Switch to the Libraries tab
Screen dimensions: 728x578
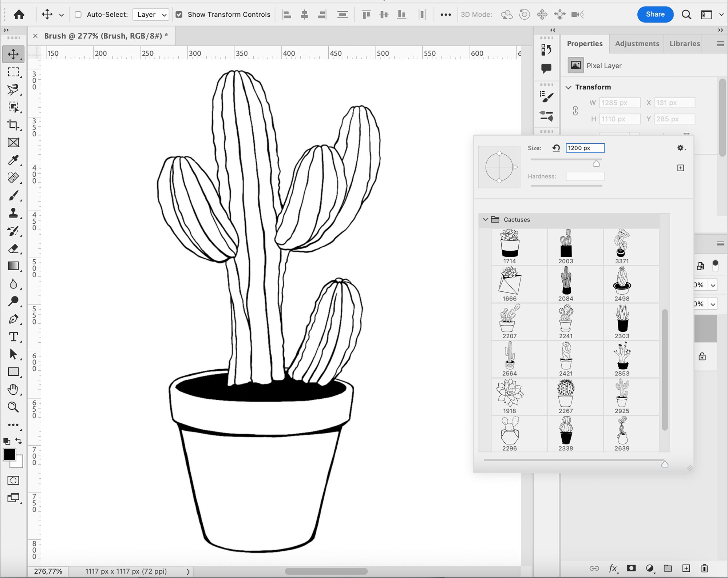[684, 43]
